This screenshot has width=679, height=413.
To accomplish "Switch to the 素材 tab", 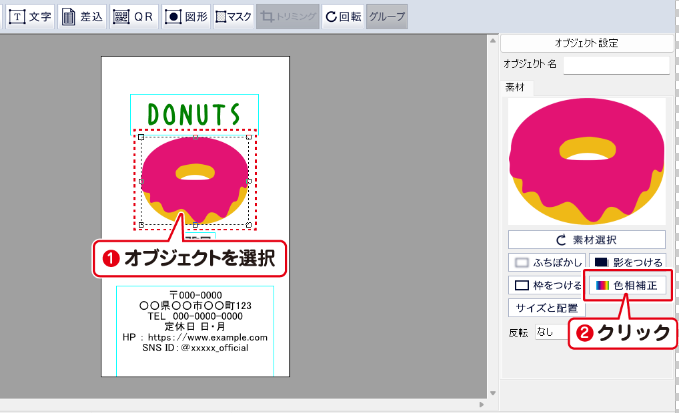I will pyautogui.click(x=518, y=88).
